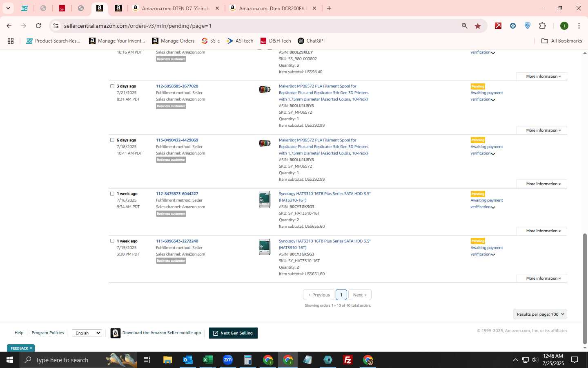The width and height of the screenshot is (588, 368).
Task: Open Zoom from the taskbar
Action: (228, 360)
